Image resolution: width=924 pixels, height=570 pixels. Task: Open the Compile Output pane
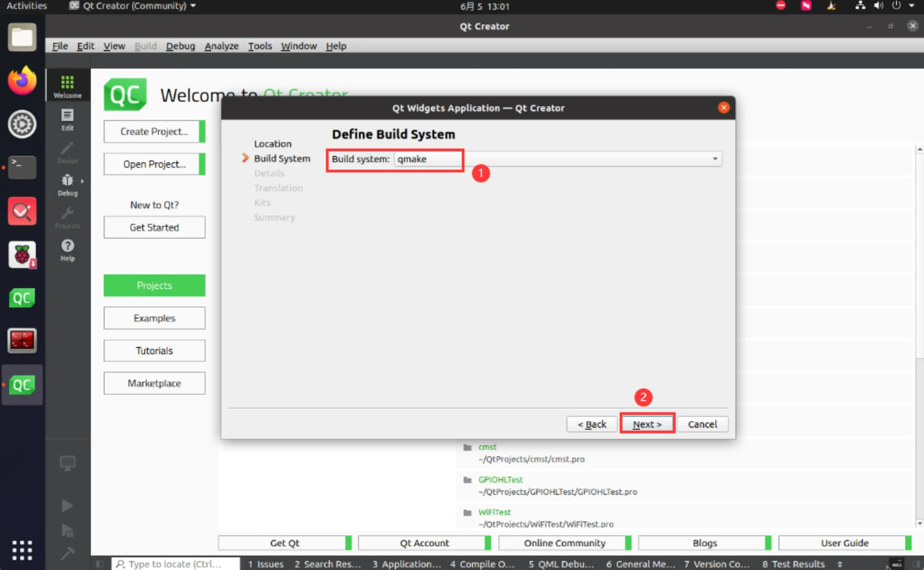click(x=482, y=564)
